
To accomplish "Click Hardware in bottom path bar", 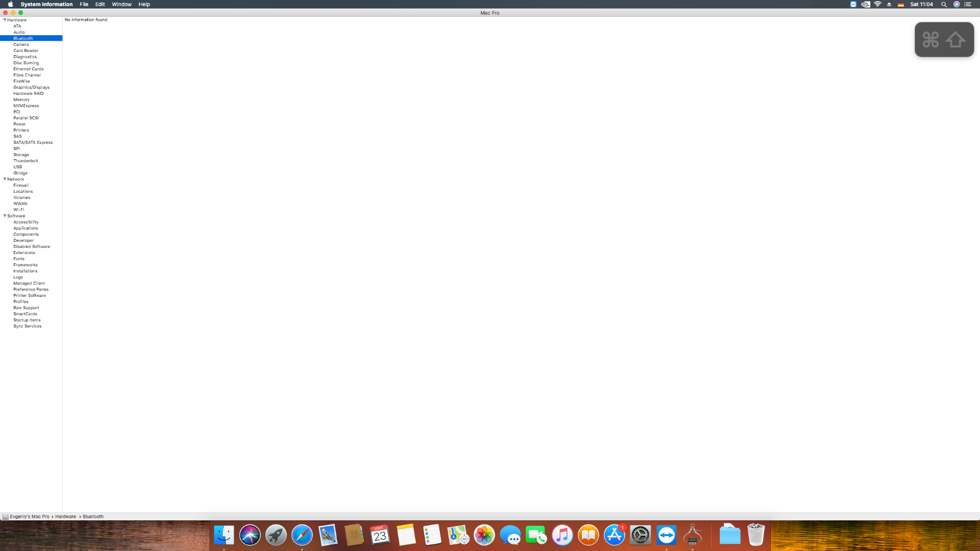I will pos(65,516).
